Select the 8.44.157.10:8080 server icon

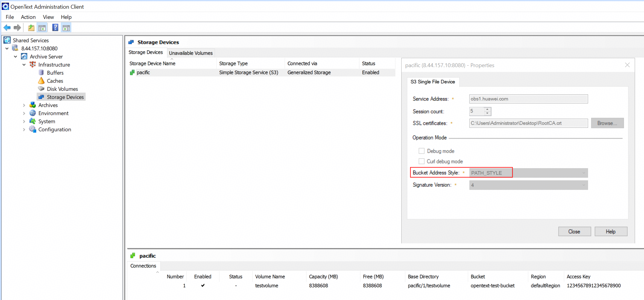click(15, 48)
